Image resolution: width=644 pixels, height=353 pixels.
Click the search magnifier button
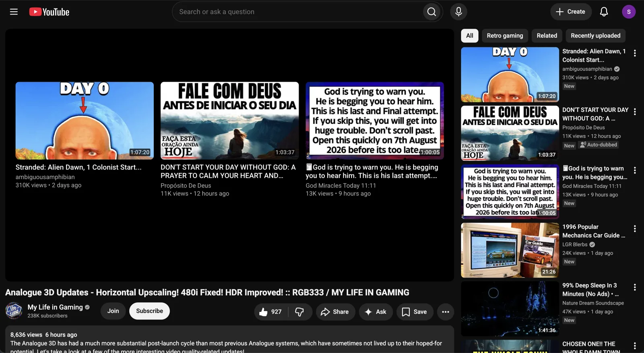point(431,12)
